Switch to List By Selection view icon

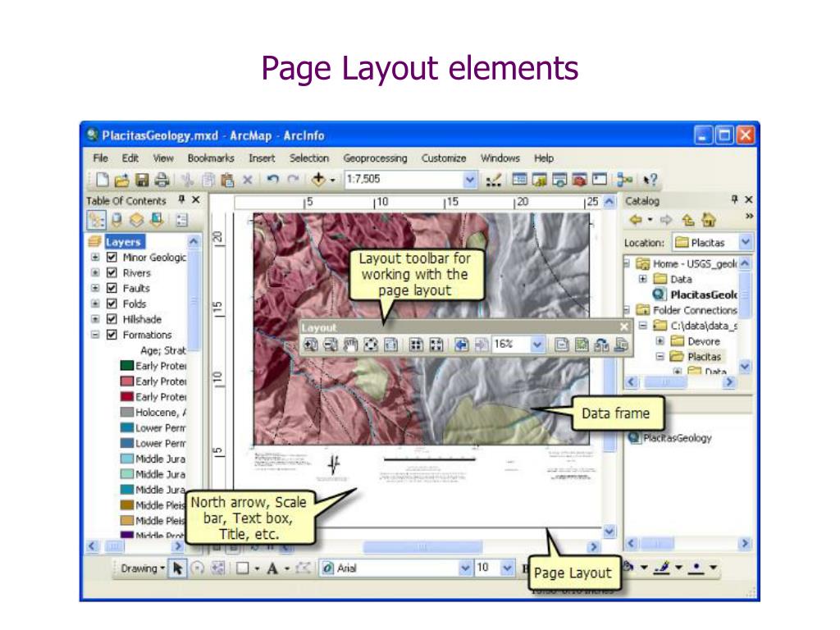point(157,220)
